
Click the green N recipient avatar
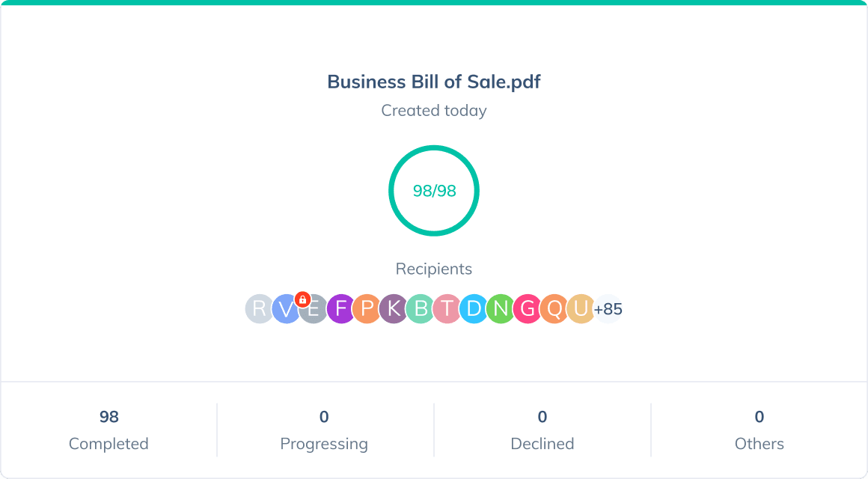[x=500, y=308]
